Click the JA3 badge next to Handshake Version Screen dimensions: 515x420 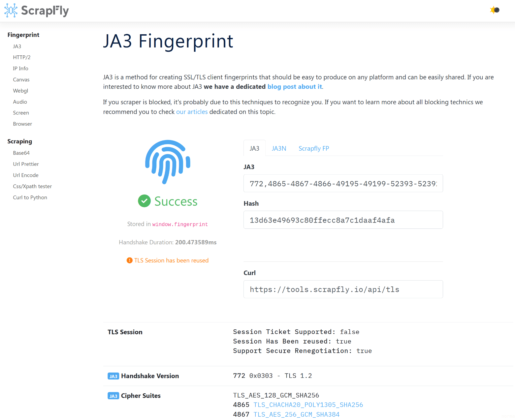[x=113, y=376]
